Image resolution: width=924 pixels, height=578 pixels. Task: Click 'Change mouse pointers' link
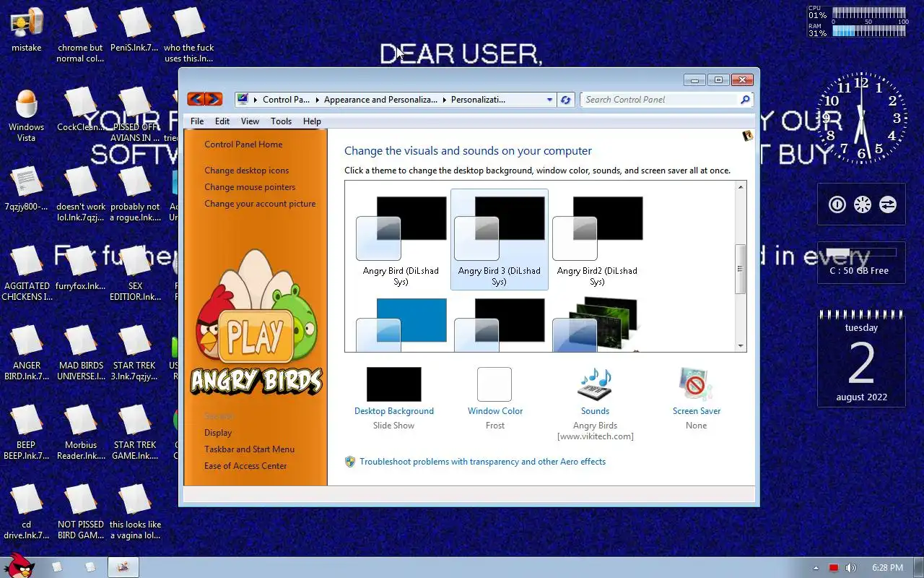tap(250, 187)
